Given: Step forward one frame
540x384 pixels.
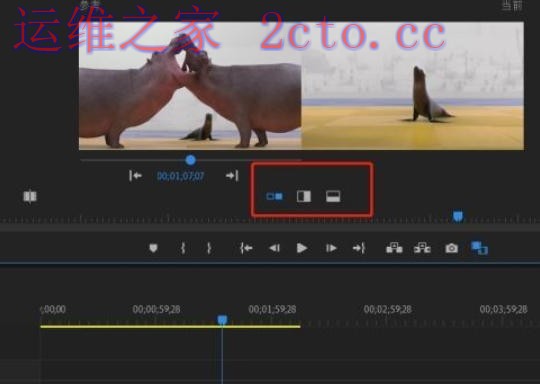Looking at the screenshot, I should point(331,248).
